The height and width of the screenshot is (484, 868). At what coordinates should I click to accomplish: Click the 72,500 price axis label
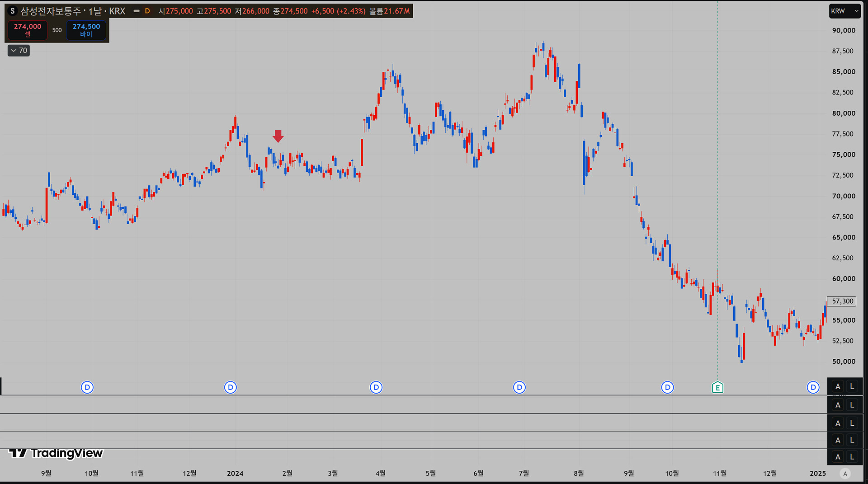point(843,175)
